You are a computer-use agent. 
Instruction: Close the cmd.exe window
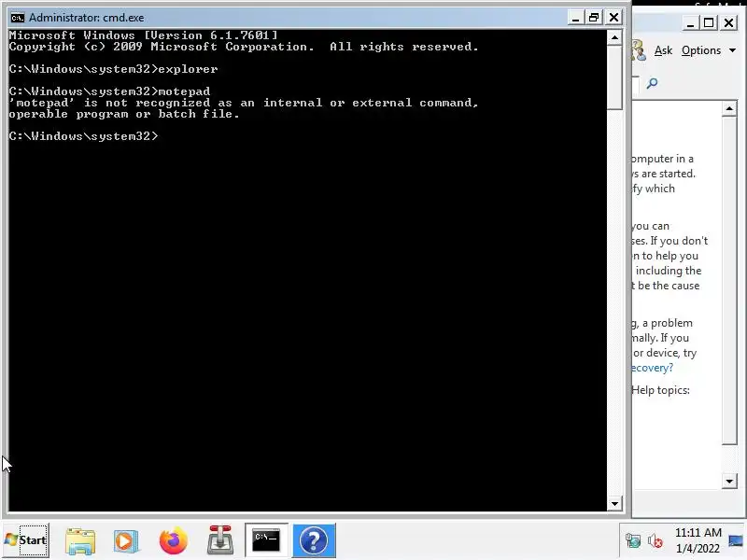point(613,18)
